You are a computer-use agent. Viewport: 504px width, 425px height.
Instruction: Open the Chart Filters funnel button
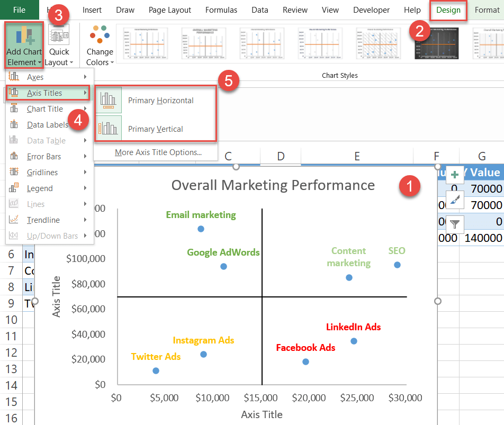pos(455,224)
